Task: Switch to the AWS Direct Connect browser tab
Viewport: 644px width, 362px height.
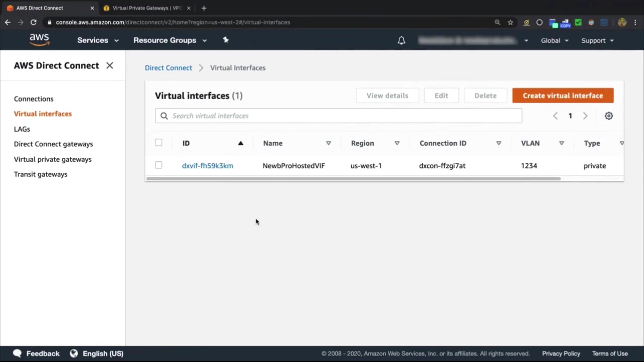Action: click(x=49, y=8)
